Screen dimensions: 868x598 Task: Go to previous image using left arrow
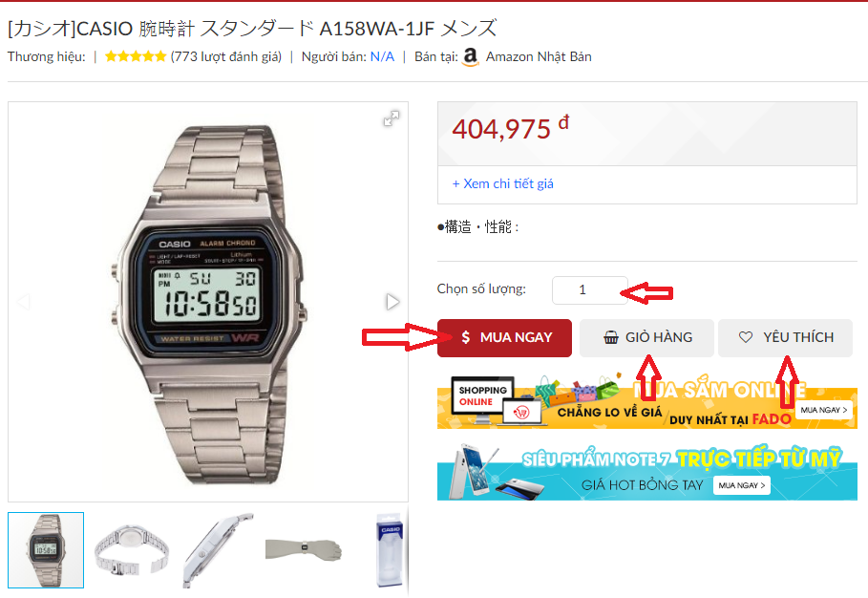pos(23,302)
